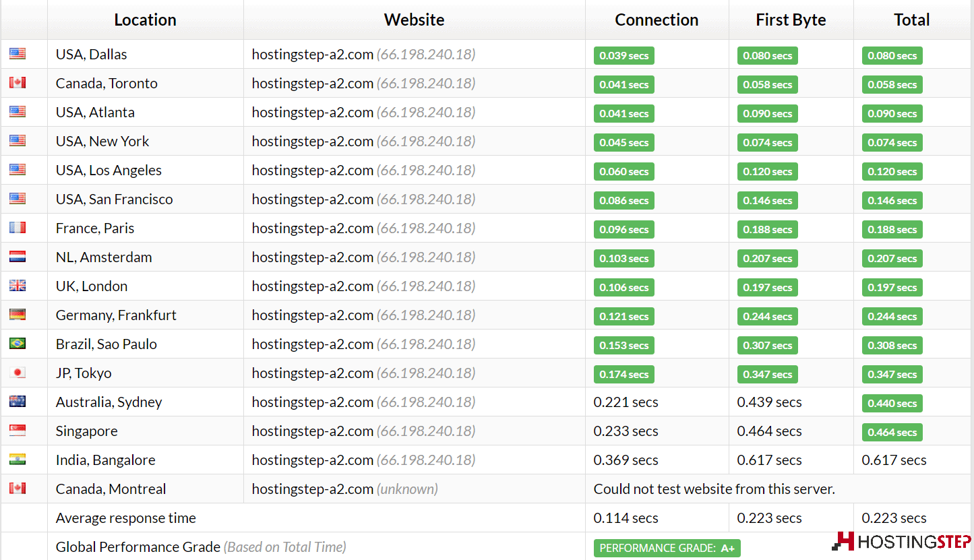Select the 'NL, Amsterdam' location cell
974x560 pixels.
(x=146, y=257)
